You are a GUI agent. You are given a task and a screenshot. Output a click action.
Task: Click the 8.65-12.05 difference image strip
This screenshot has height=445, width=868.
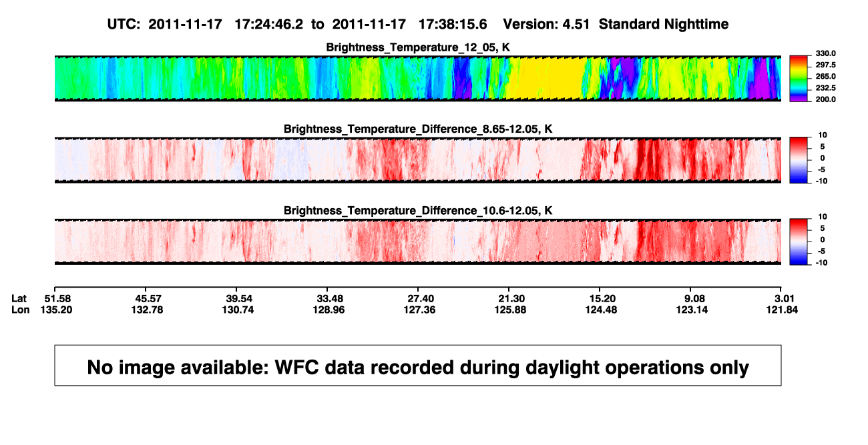(x=417, y=159)
